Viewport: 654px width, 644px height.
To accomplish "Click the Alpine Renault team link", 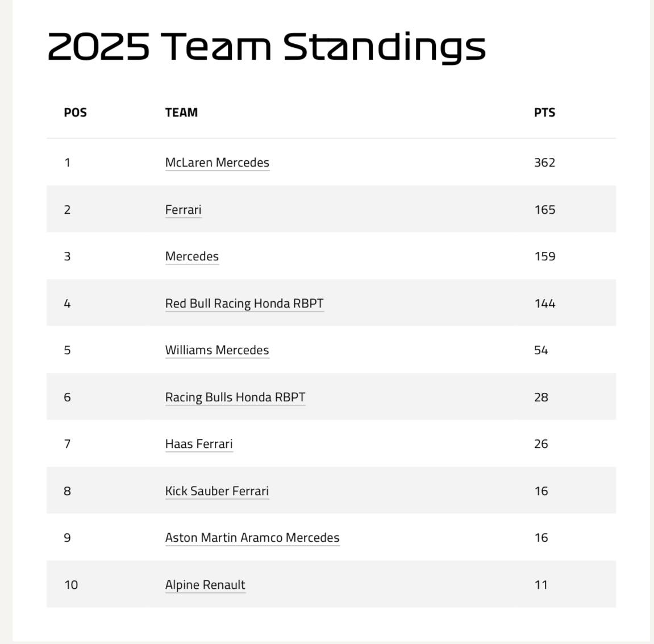I will (205, 585).
